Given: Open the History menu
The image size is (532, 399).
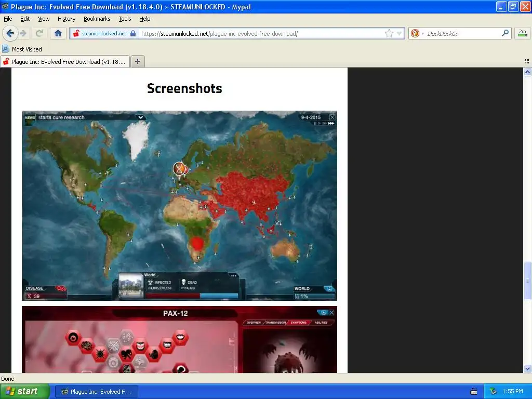Looking at the screenshot, I should point(66,19).
